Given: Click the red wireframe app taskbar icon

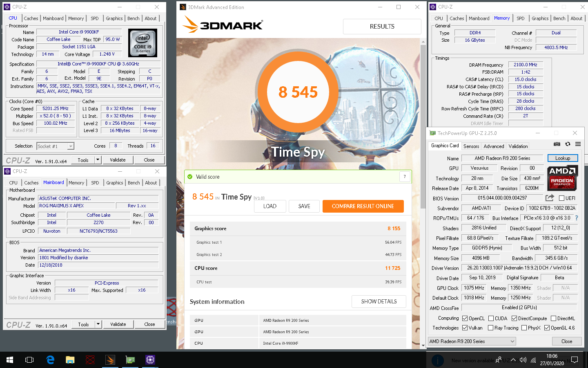Looking at the screenshot, I should click(90, 360).
